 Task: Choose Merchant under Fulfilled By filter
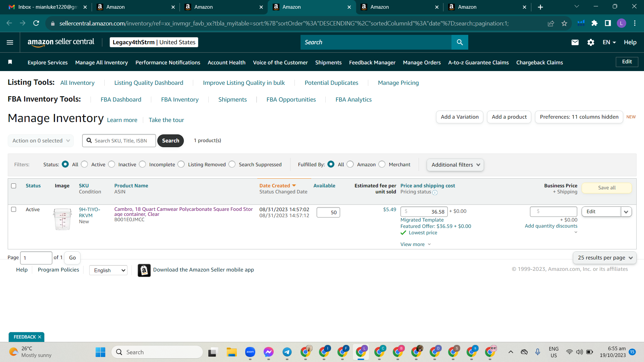(382, 164)
